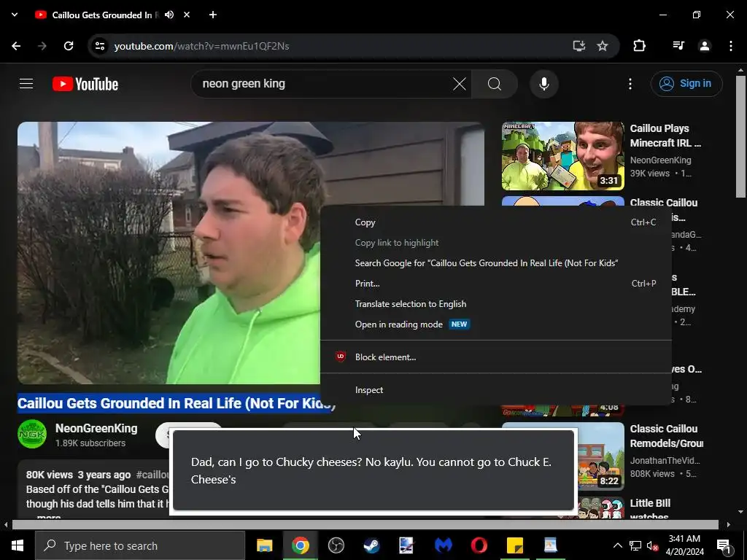This screenshot has width=747, height=560.
Task: Click the highlighted video title text
Action: pyautogui.click(x=177, y=403)
